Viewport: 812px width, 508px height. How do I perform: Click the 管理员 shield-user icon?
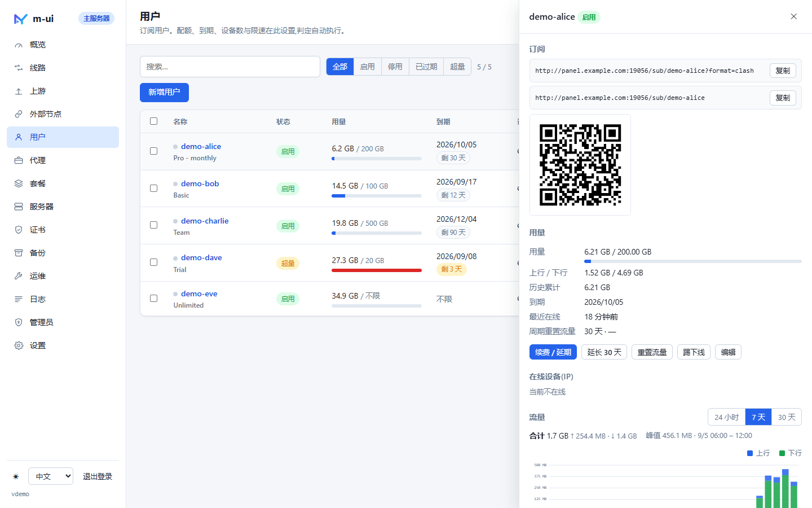[x=19, y=322]
